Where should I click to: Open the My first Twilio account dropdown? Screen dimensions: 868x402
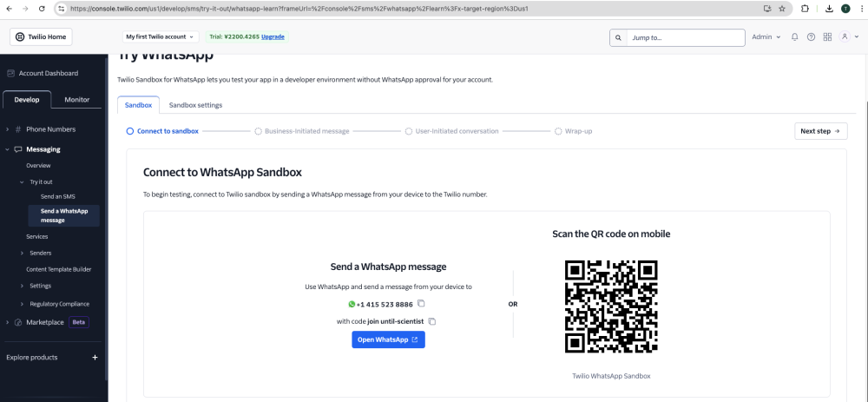coord(161,37)
